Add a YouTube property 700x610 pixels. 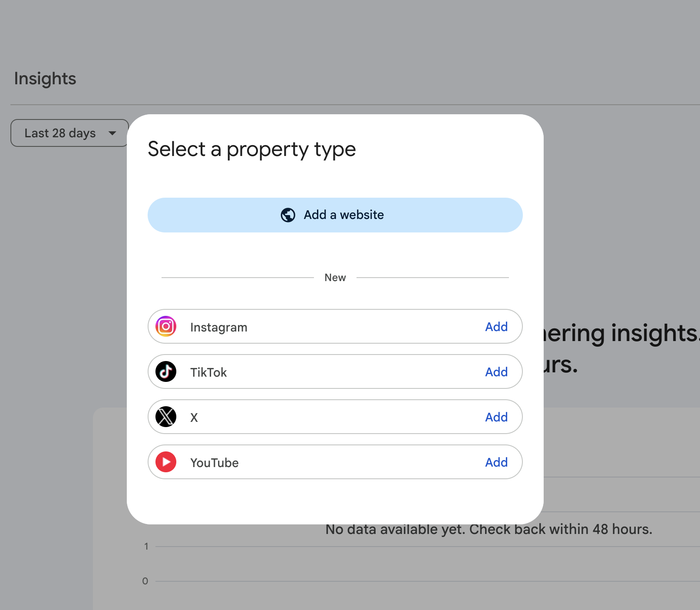click(496, 462)
